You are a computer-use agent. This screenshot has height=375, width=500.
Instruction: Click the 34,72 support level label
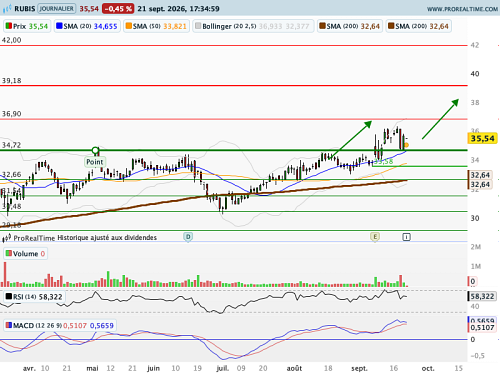point(12,145)
